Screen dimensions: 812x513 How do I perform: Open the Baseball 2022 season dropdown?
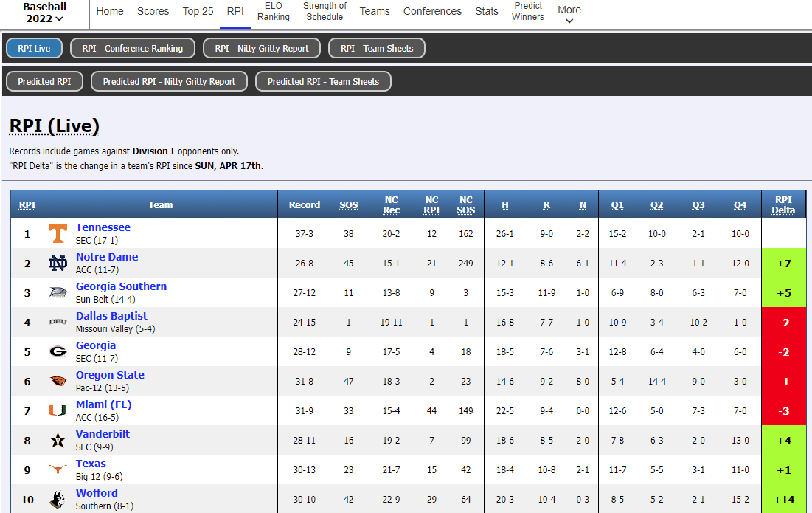point(44,13)
